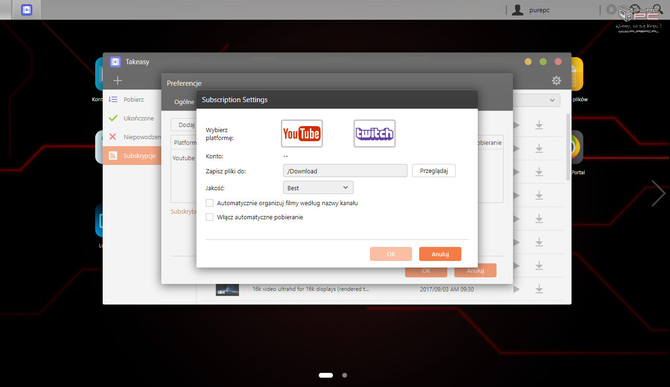This screenshot has height=387, width=670.
Task: Click the plus add-download icon in Takeasy
Action: (118, 80)
